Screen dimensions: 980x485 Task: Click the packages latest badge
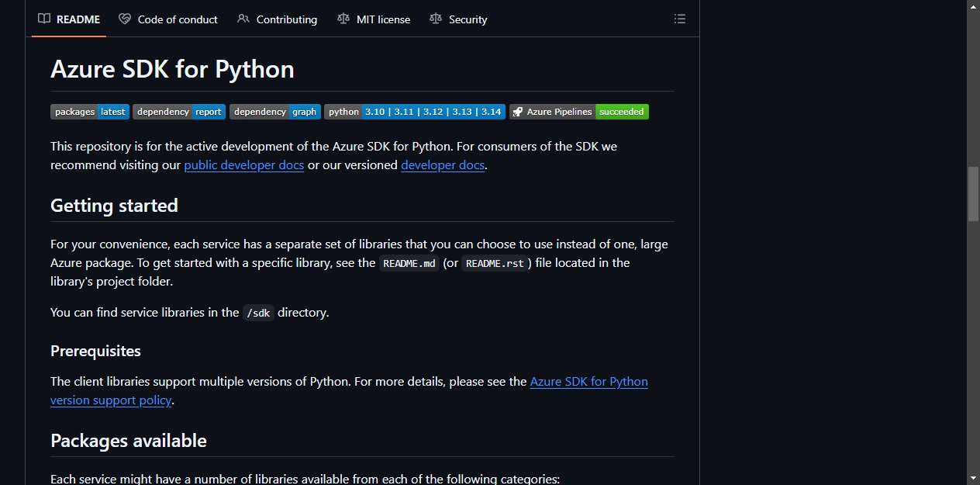[90, 112]
